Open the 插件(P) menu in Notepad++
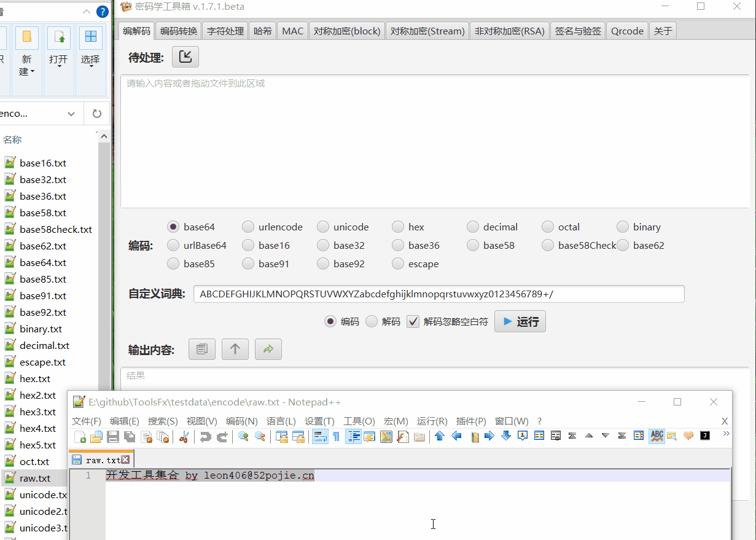The height and width of the screenshot is (540, 756). pyautogui.click(x=471, y=421)
